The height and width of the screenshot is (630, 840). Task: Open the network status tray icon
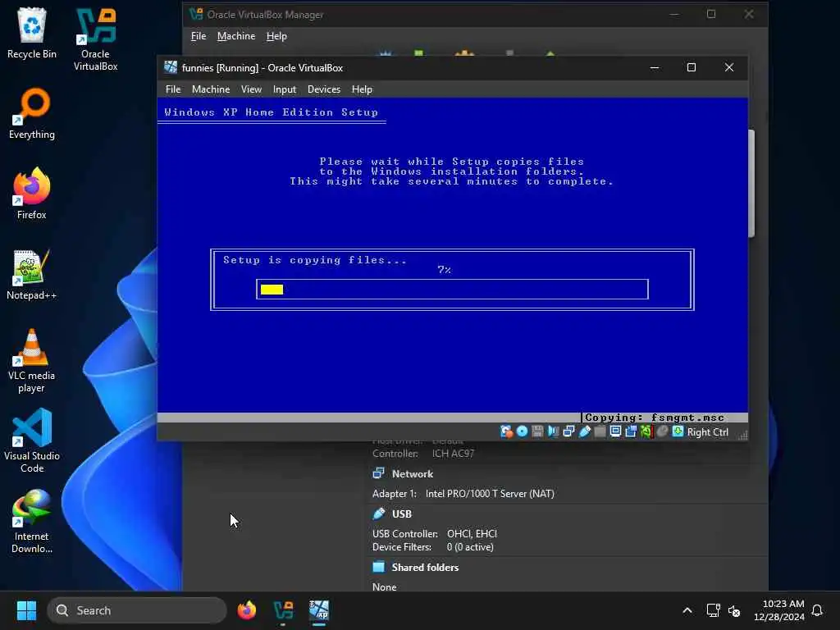coord(713,610)
